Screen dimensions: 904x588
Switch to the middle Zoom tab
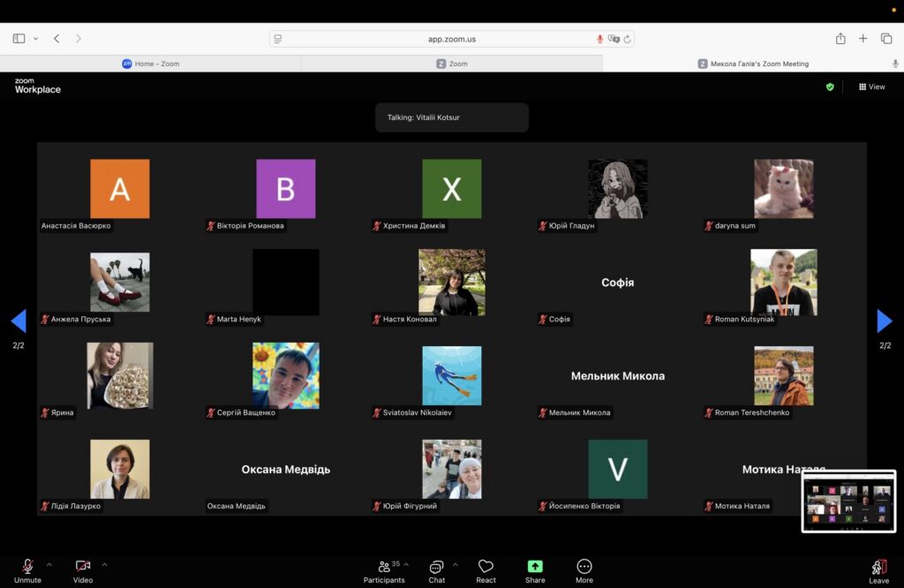click(452, 64)
